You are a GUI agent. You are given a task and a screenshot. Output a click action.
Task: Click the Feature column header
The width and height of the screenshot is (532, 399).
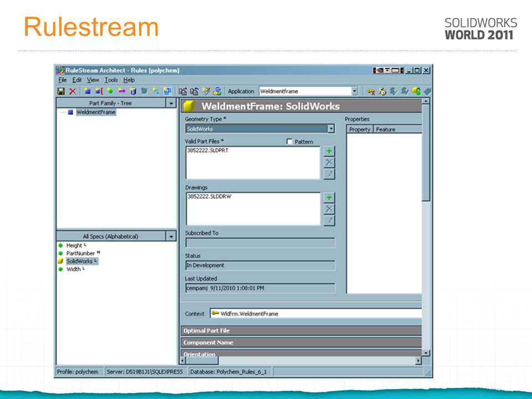[x=397, y=129]
